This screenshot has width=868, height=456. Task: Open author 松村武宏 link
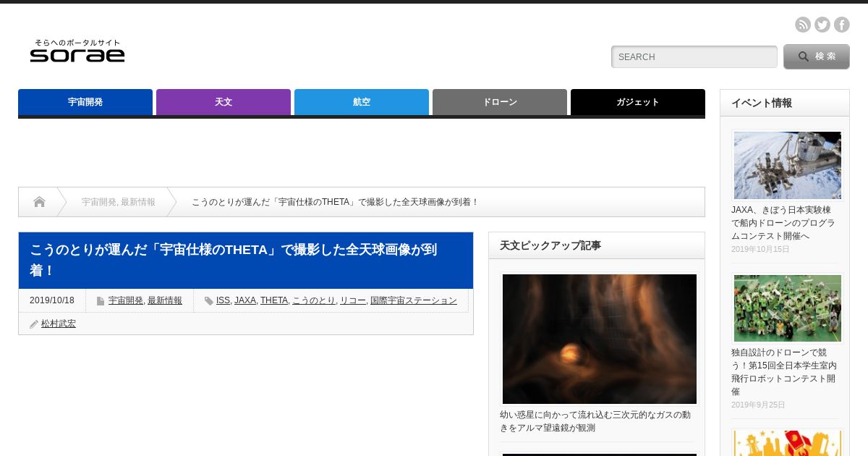coord(59,324)
